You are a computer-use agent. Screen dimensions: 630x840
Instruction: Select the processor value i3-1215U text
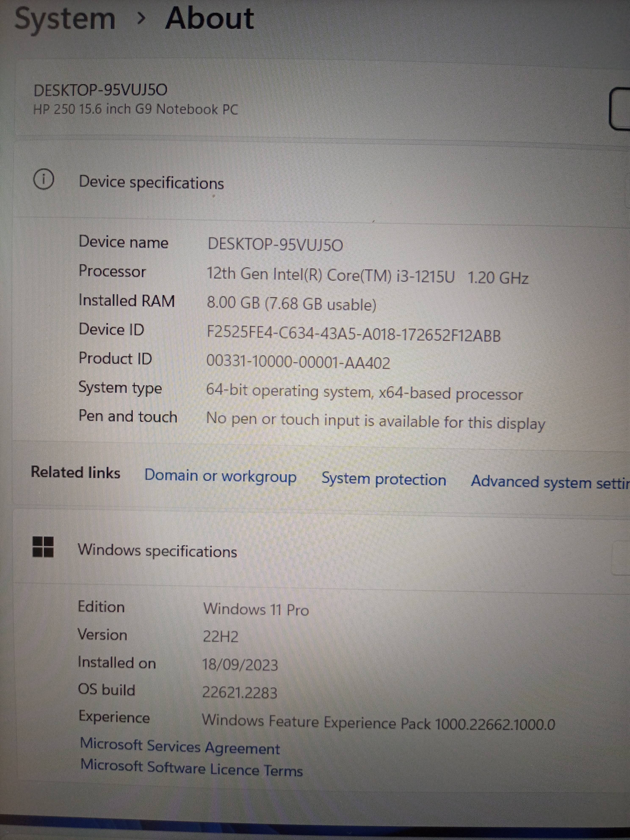click(x=425, y=276)
